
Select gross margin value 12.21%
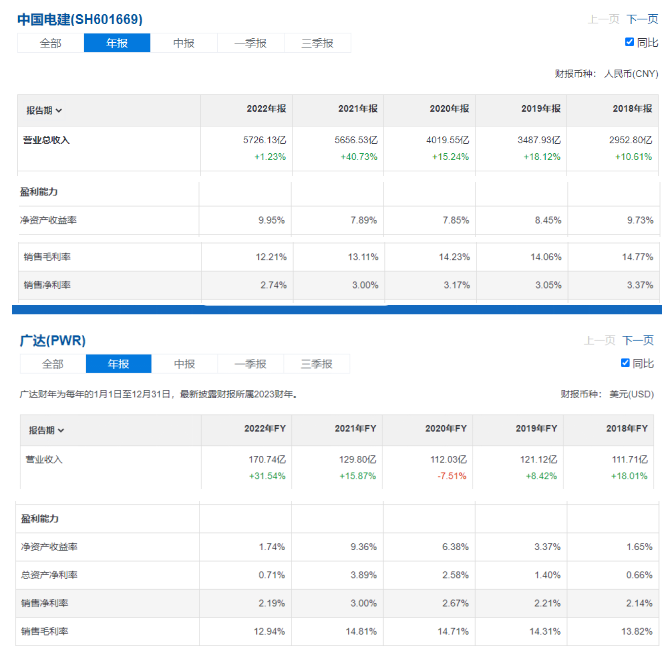[271, 257]
